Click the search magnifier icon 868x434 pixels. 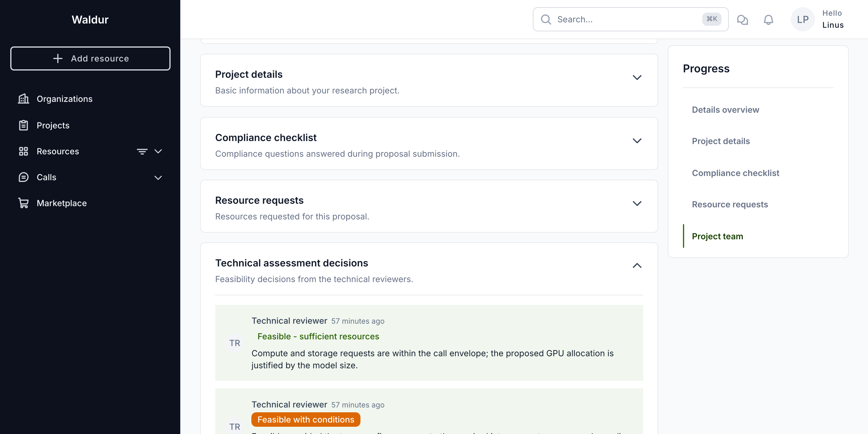coord(546,20)
